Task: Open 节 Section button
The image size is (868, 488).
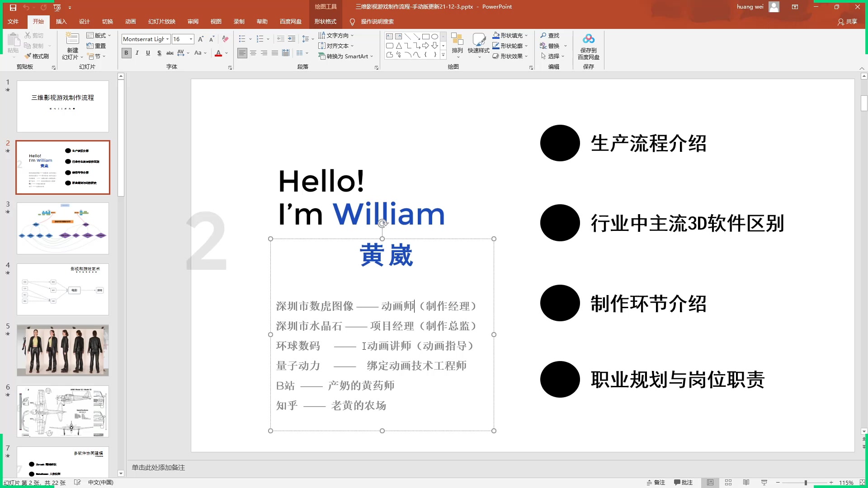Action: point(96,56)
